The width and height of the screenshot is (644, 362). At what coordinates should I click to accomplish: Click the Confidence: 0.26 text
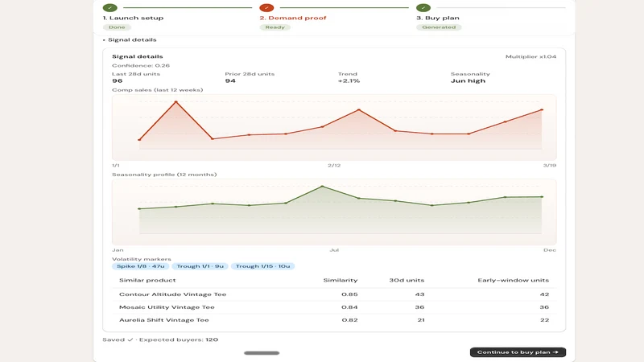coord(141,66)
